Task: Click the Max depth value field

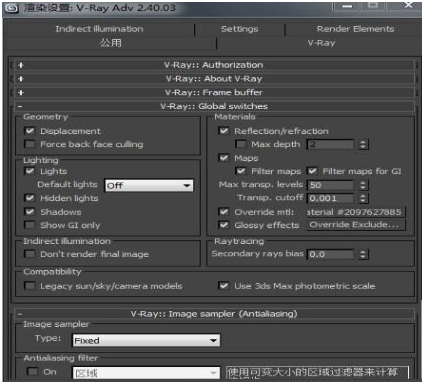Action: 330,144
